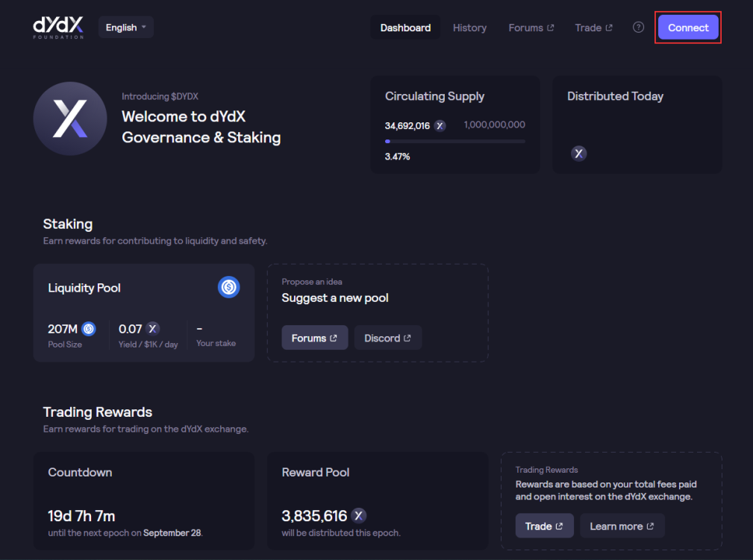
Task: Open the Trade link in navigation bar
Action: [593, 28]
